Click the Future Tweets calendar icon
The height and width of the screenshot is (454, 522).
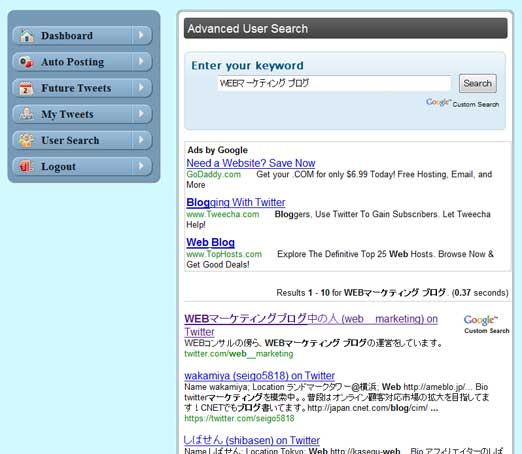(x=26, y=88)
